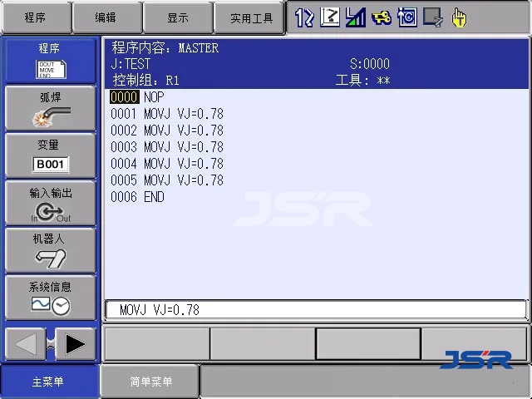Screen dimensions: 532x399
Task: Click the 程序 program icon in sidebar
Action: click(50, 61)
